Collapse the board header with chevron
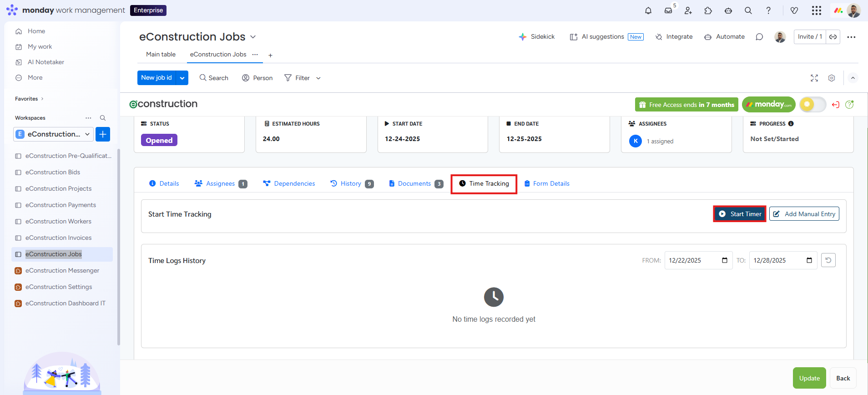This screenshot has width=868, height=395. point(853,78)
